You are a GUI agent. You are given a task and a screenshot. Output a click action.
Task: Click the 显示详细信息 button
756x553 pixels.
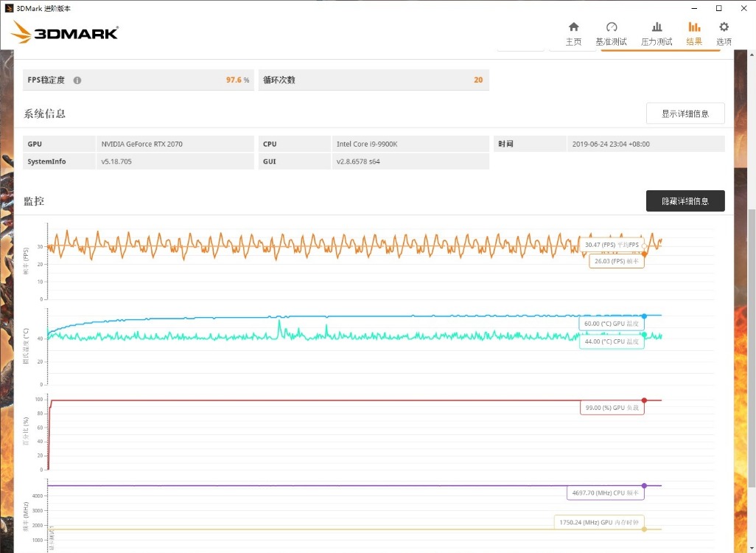(685, 113)
